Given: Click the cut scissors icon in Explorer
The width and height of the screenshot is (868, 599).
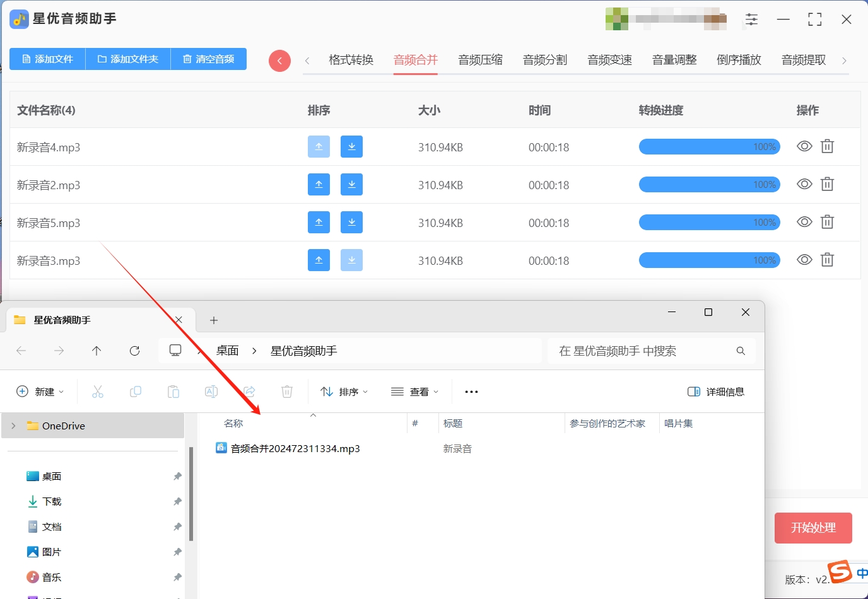Looking at the screenshot, I should click(98, 392).
